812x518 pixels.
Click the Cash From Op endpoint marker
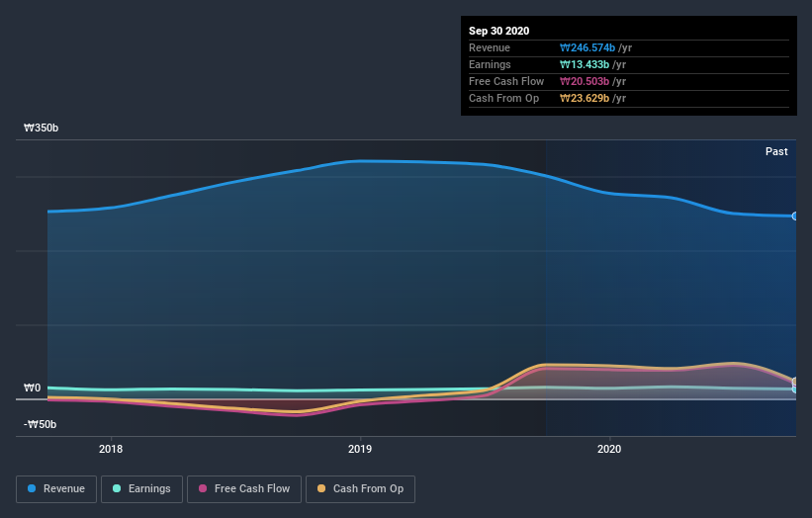tap(795, 382)
